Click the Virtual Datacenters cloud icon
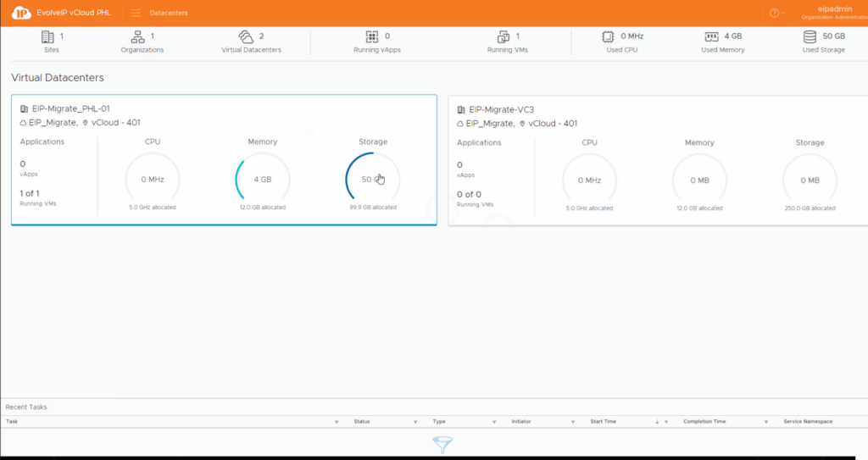868x460 pixels. click(246, 36)
